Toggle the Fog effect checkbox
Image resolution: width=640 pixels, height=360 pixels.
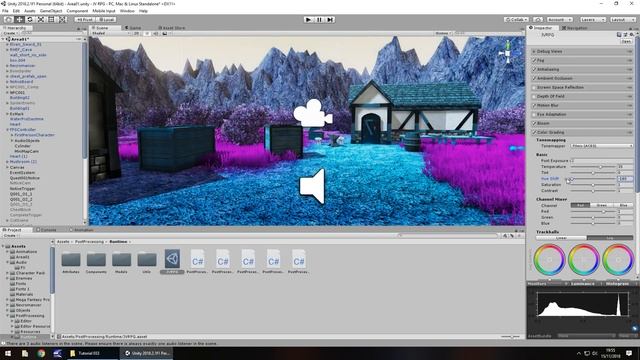[534, 60]
